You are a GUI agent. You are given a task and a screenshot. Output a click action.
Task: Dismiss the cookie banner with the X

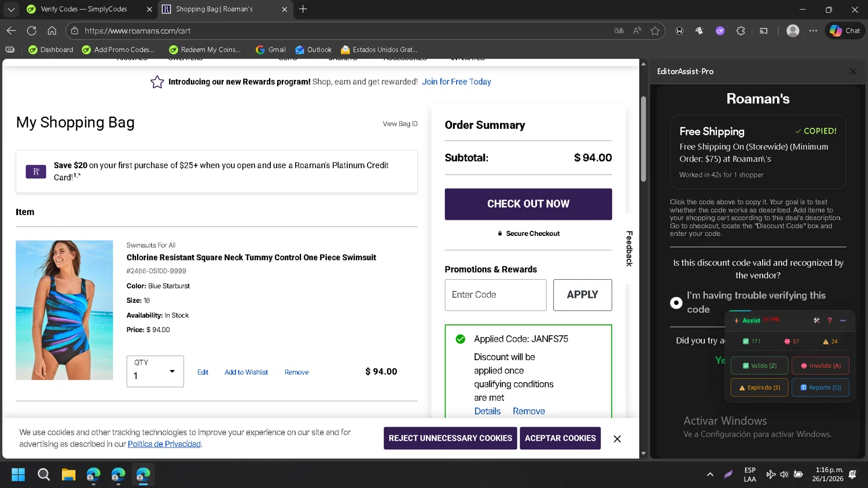617,439
